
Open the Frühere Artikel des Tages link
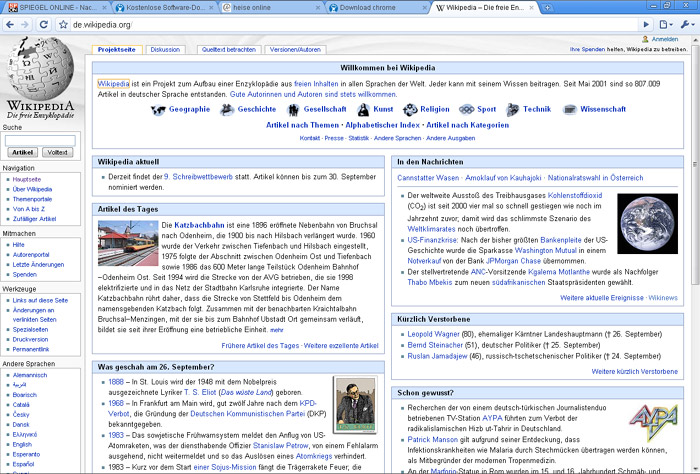pos(260,345)
